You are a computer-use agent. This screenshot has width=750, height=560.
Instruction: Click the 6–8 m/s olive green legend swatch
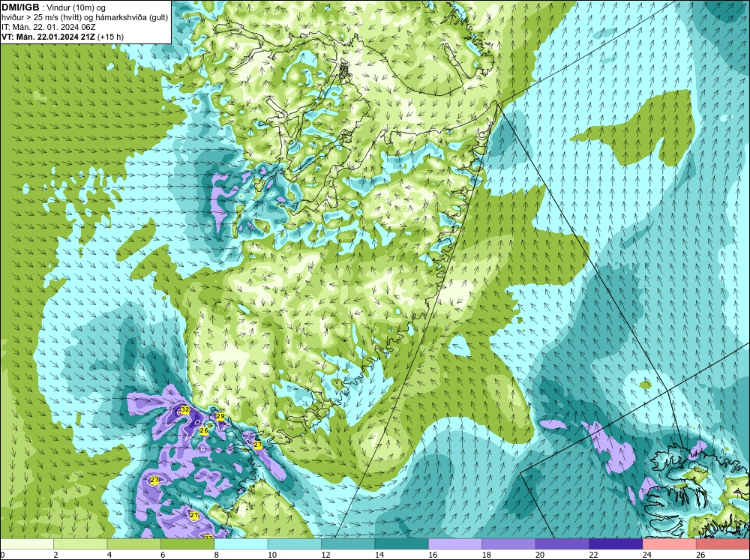[187, 544]
